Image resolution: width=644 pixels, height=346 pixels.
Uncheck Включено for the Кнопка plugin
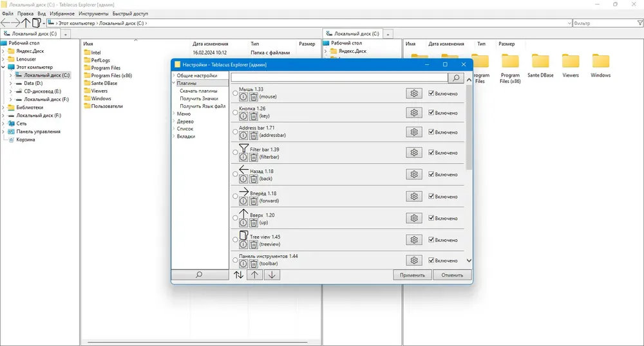pyautogui.click(x=431, y=113)
